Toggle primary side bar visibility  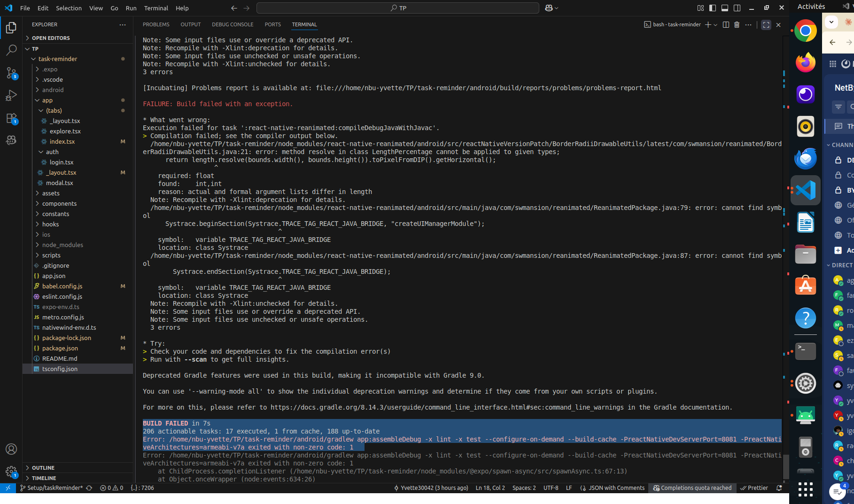713,8
